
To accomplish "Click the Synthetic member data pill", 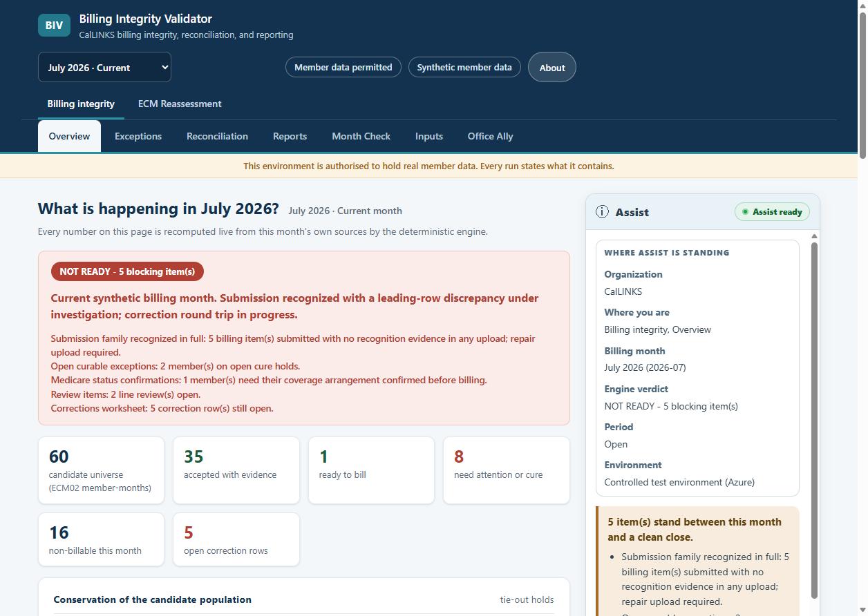I will [x=464, y=67].
